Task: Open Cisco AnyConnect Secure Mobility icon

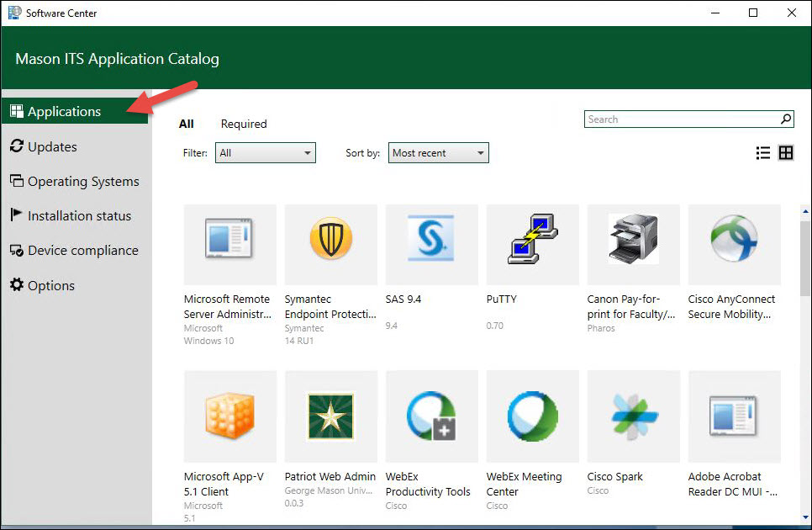Action: point(734,244)
